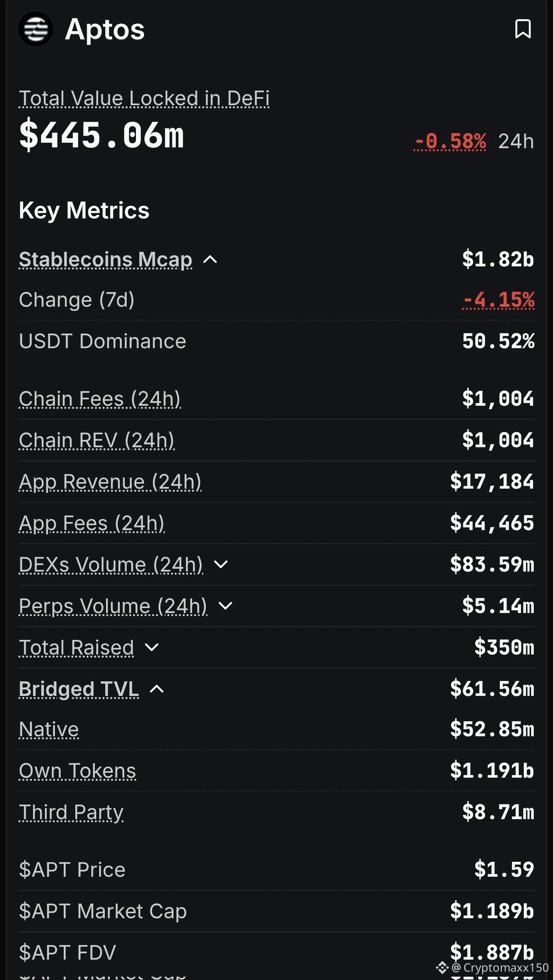
Task: Expand the Perps Volume (24h) row
Action: [x=225, y=606]
